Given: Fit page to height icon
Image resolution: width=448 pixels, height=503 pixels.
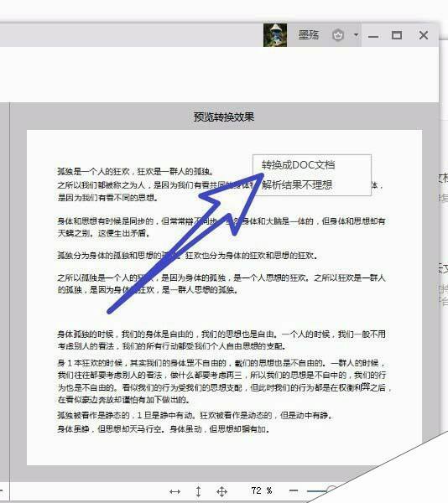Looking at the screenshot, I should (x=198, y=491).
